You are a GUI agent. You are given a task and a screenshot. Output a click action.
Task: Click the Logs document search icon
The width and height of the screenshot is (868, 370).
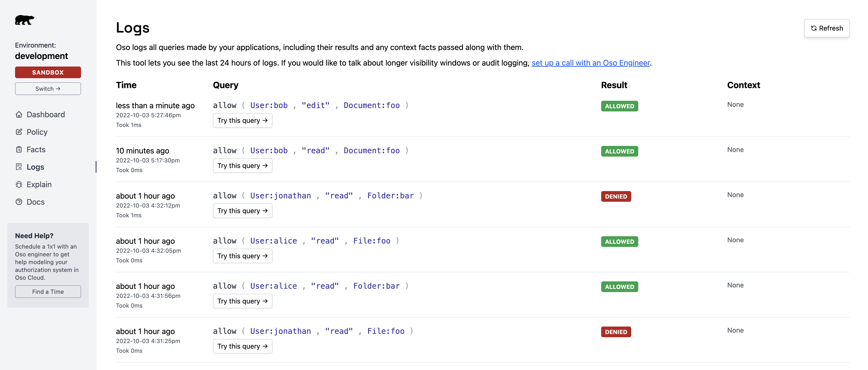tap(19, 167)
